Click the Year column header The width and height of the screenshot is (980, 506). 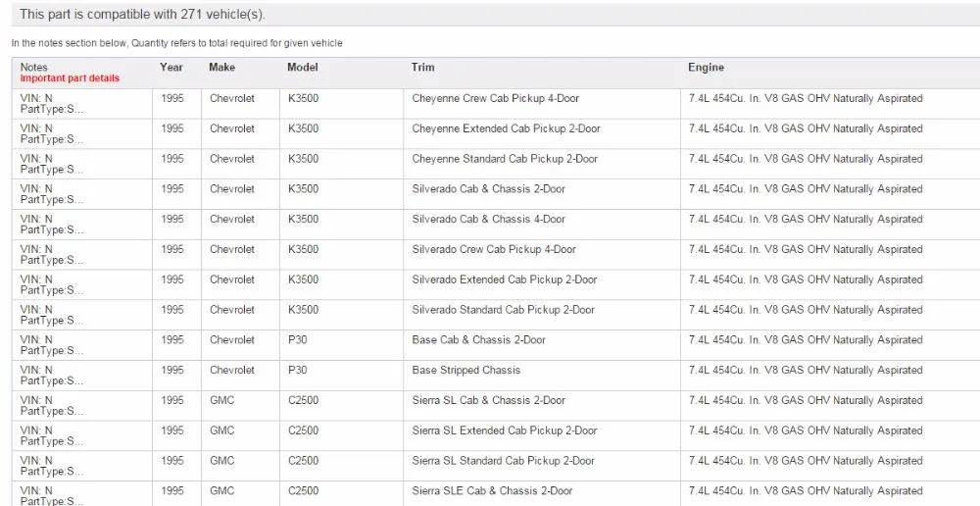171,67
